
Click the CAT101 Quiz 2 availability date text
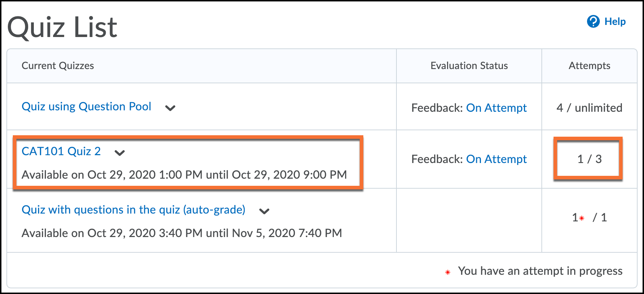184,175
